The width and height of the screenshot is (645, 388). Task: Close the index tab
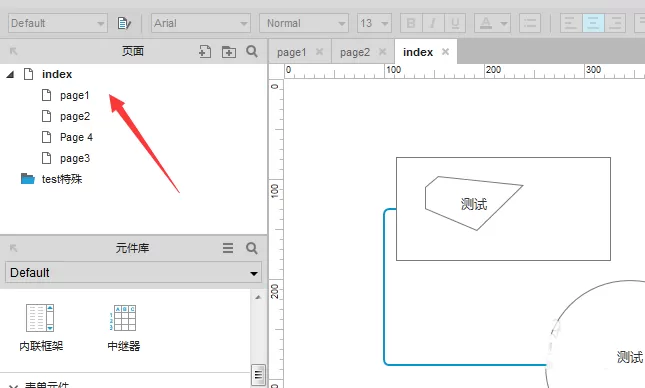point(445,52)
